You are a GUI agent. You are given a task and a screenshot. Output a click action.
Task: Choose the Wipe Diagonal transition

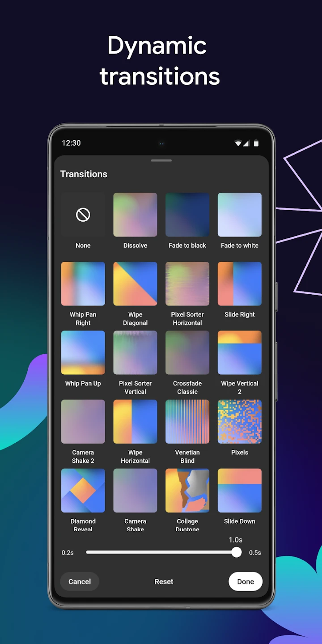[x=135, y=284]
